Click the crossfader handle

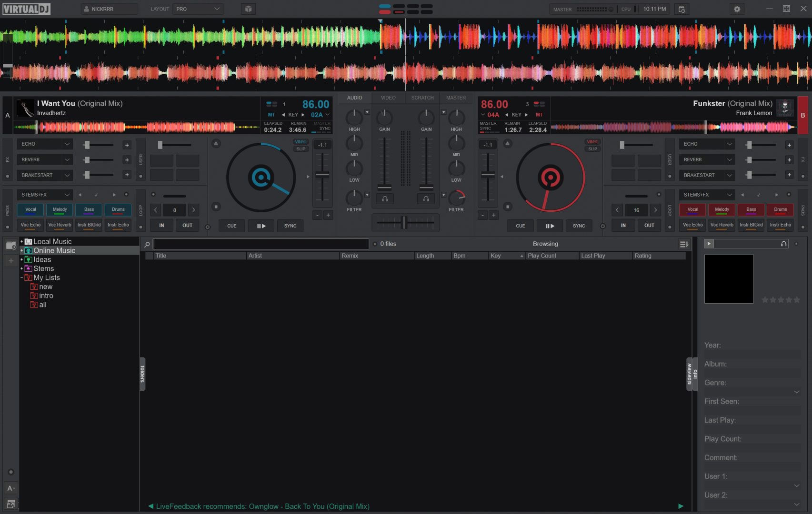point(404,222)
